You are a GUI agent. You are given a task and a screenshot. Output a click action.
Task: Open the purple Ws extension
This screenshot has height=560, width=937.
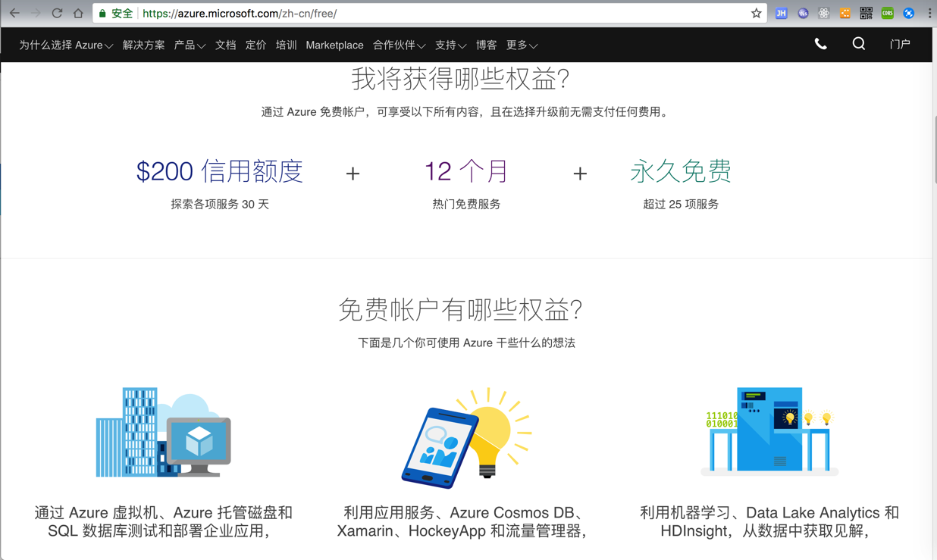coord(803,13)
